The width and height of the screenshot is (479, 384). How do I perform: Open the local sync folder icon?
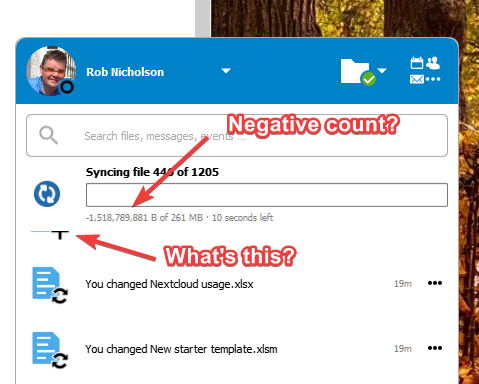[358, 72]
